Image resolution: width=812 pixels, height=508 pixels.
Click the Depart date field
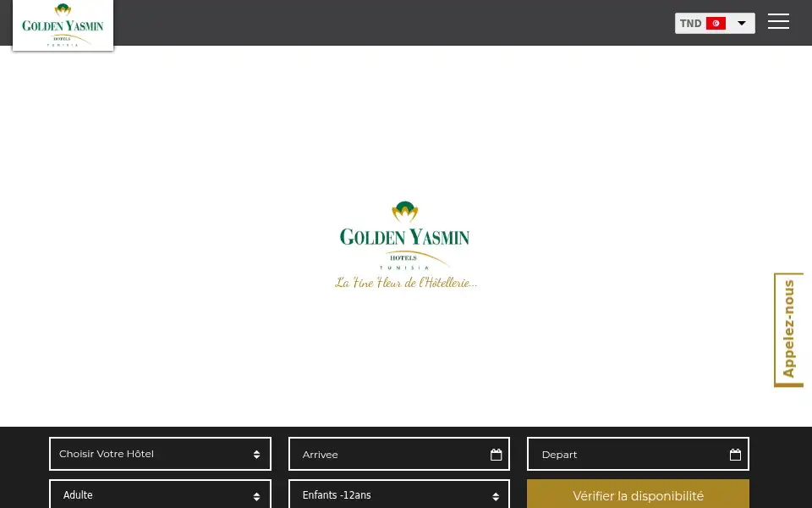638,454
